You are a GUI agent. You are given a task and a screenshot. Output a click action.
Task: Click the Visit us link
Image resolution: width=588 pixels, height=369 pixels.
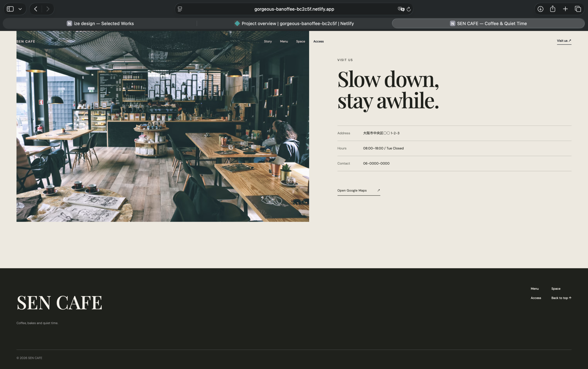[564, 41]
